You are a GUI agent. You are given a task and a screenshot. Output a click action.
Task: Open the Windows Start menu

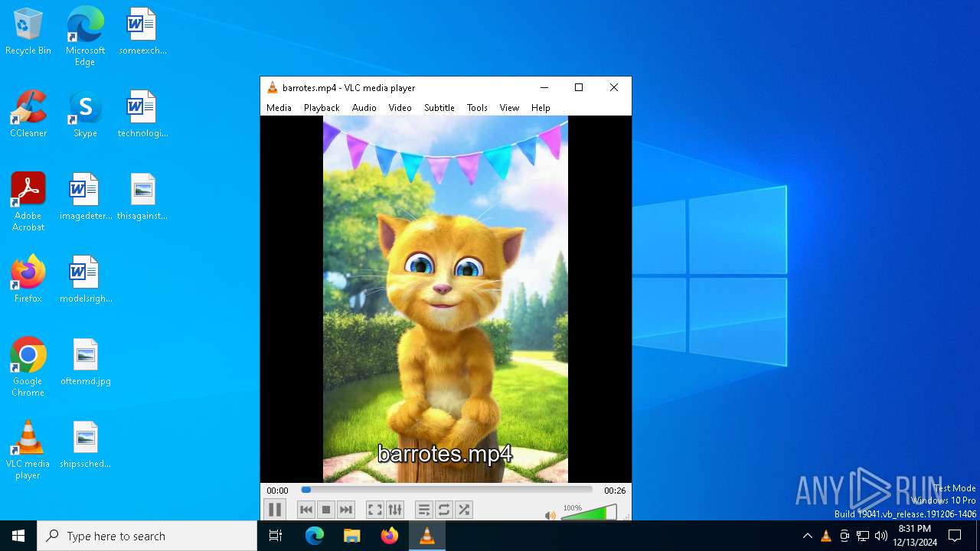tap(18, 536)
